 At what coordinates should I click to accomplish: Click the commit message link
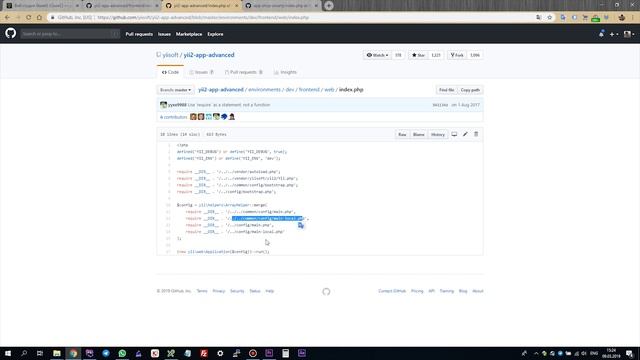point(229,105)
